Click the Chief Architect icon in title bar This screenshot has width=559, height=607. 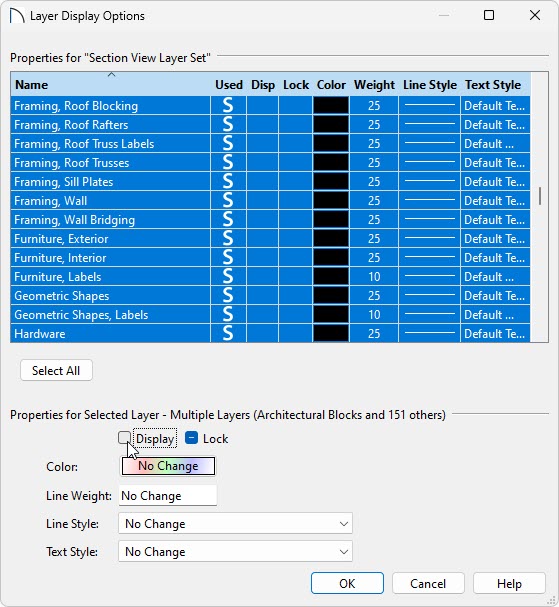pos(17,16)
